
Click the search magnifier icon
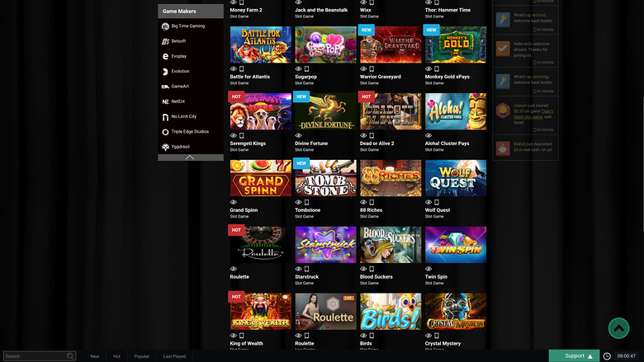coord(70,356)
